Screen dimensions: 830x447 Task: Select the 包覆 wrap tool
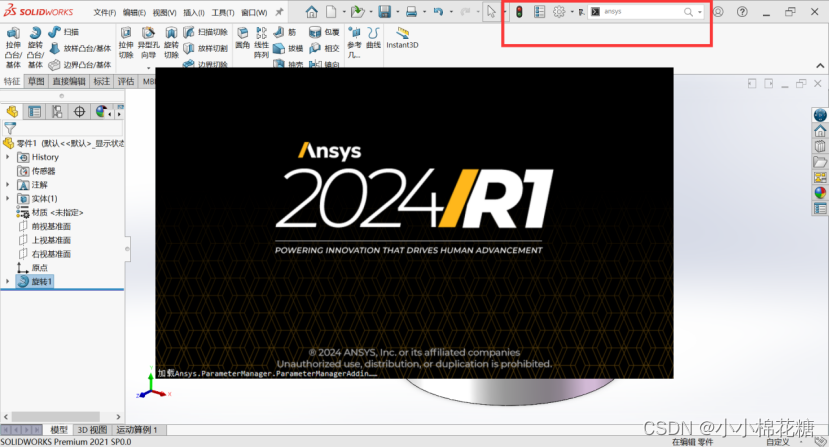(x=324, y=32)
